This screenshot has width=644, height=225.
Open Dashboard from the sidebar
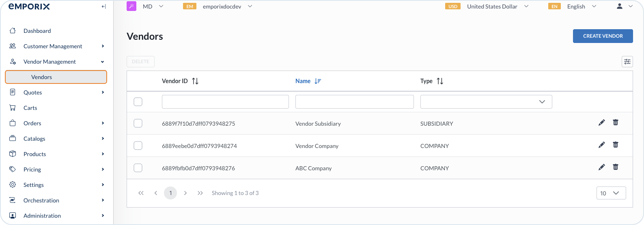(37, 31)
